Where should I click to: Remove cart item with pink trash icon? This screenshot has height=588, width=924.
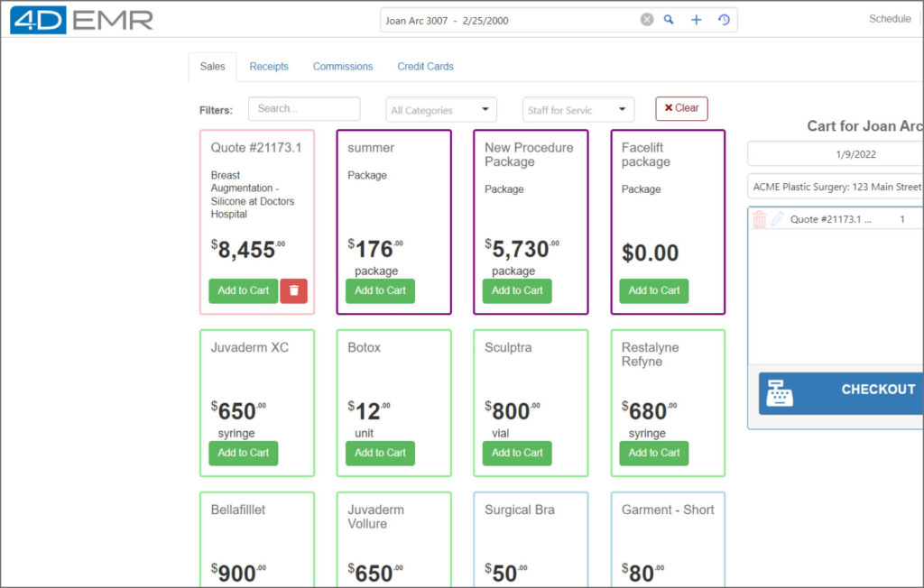click(x=759, y=219)
